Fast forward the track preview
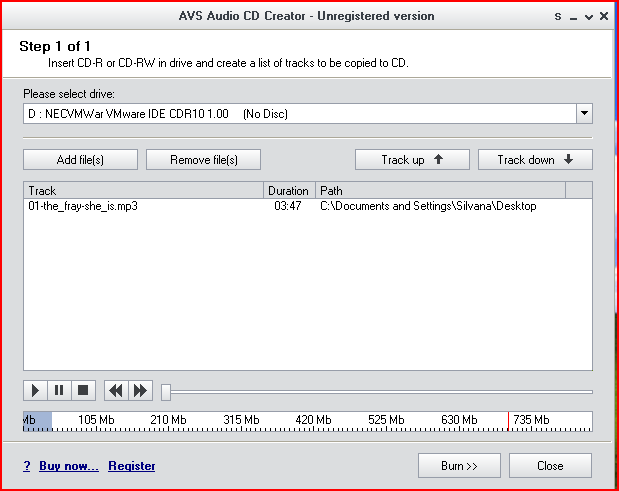The height and width of the screenshot is (491, 619). tap(141, 391)
